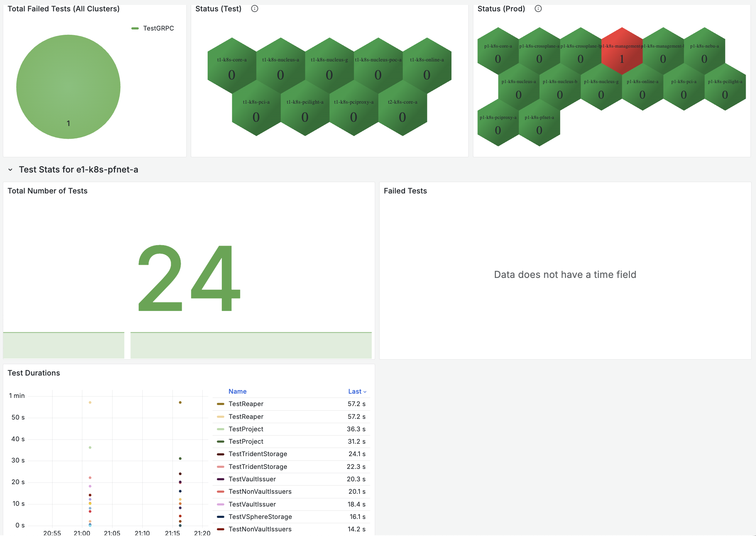Viewport: 756px width, 536px height.
Task: Select the t1-k8s-core-a hexagon
Action: click(232, 69)
